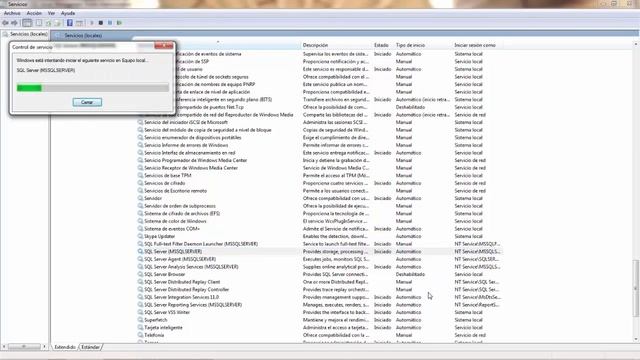
Task: Select the SQL Server Browser service
Action: pyautogui.click(x=164, y=274)
